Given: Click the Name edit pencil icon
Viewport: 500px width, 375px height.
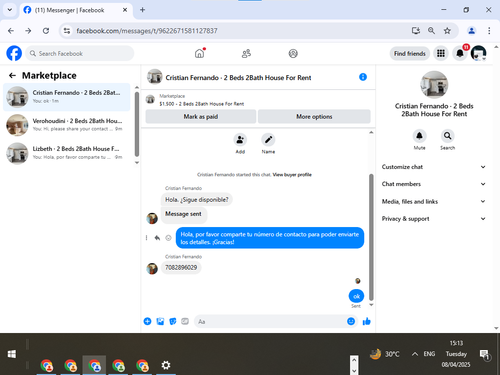Looking at the screenshot, I should pos(268,140).
